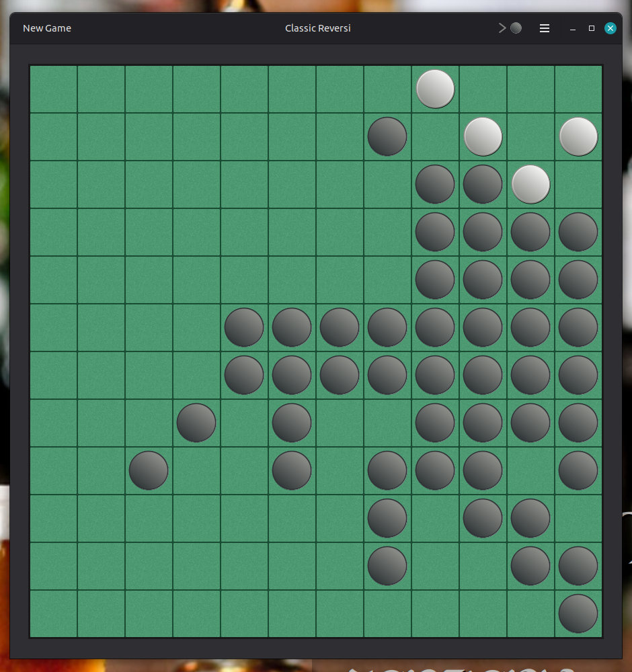This screenshot has width=632, height=672.
Task: Start a New Game
Action: pyautogui.click(x=46, y=28)
